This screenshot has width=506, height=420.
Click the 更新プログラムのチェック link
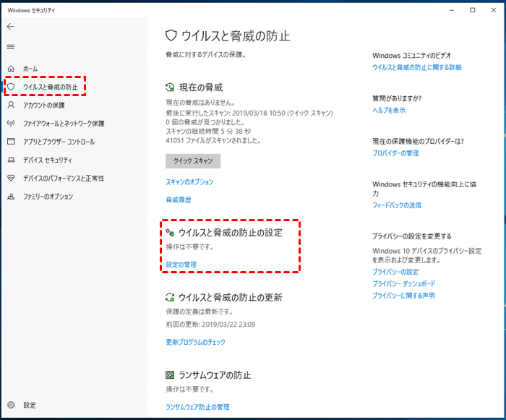coord(196,342)
